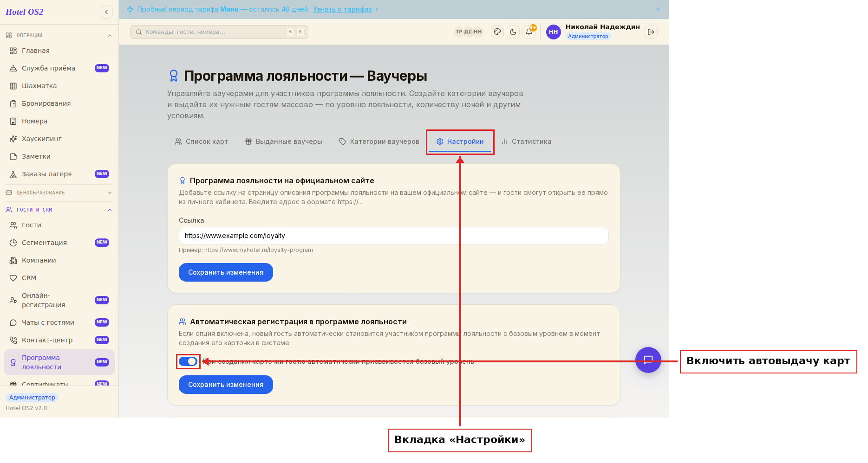Viewport: 868px width, 463px height.
Task: Switch to Статистика tab
Action: [x=526, y=141]
